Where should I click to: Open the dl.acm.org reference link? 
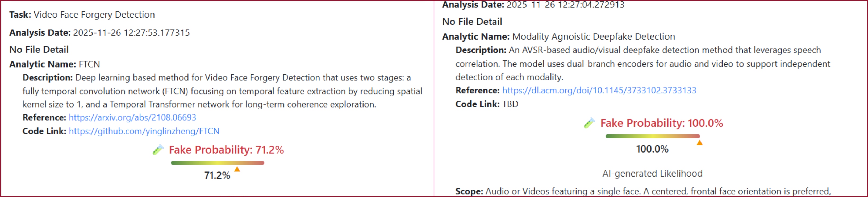[x=599, y=91]
